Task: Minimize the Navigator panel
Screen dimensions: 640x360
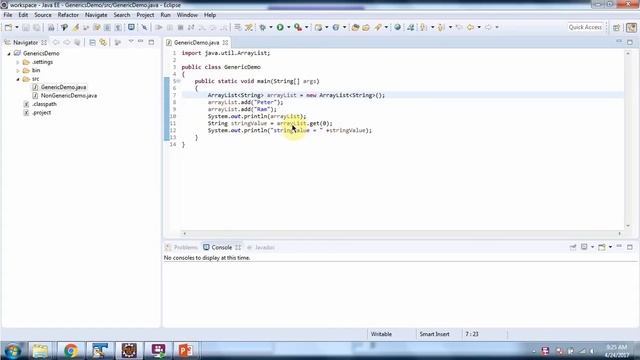Action: pos(141,42)
